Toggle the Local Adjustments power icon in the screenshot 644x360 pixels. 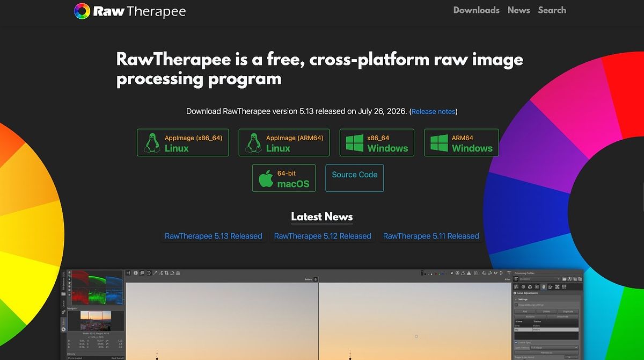(515, 293)
